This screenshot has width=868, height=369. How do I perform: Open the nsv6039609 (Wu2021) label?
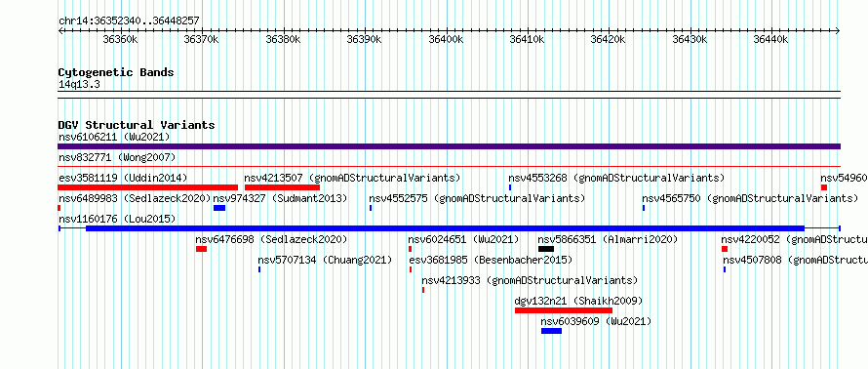pyautogui.click(x=596, y=321)
